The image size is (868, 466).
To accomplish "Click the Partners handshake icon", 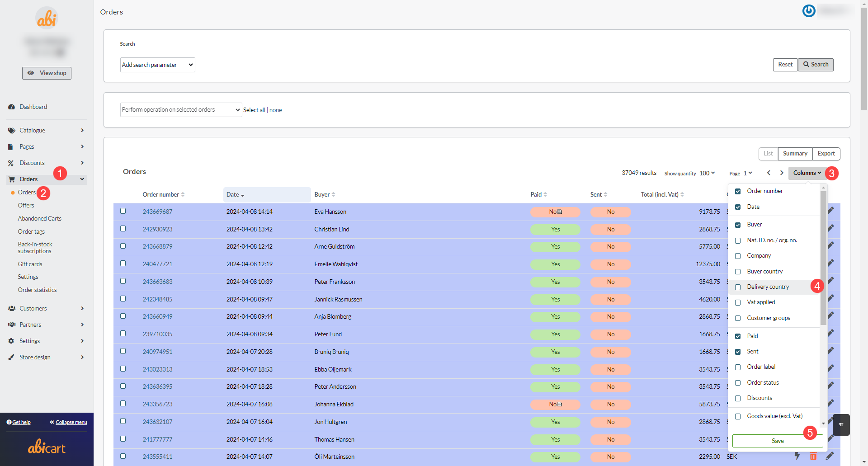I will 12,325.
